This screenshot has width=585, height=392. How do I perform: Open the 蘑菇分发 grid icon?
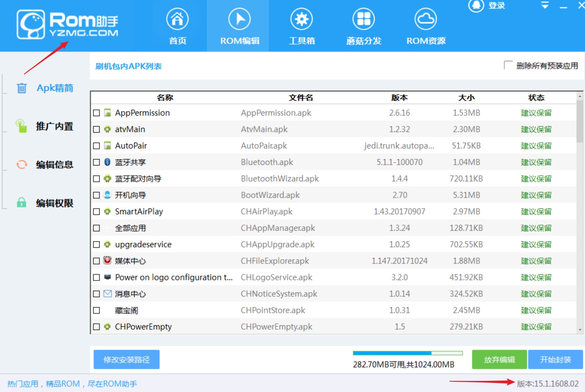[x=364, y=19]
